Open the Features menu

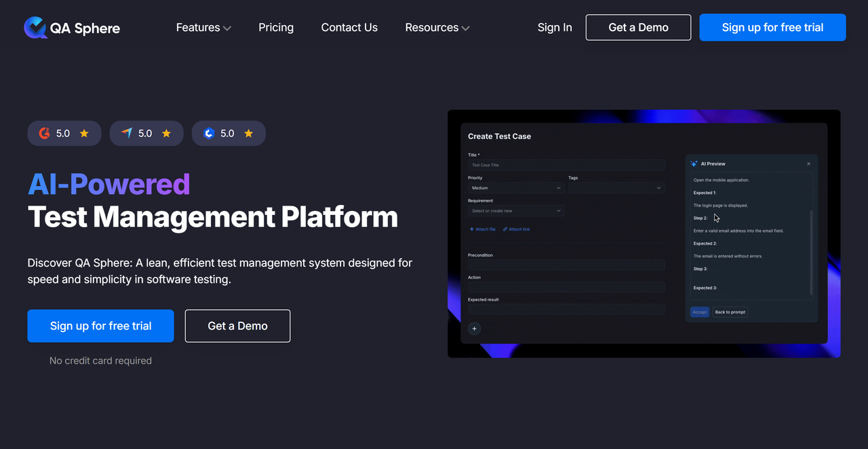point(203,28)
